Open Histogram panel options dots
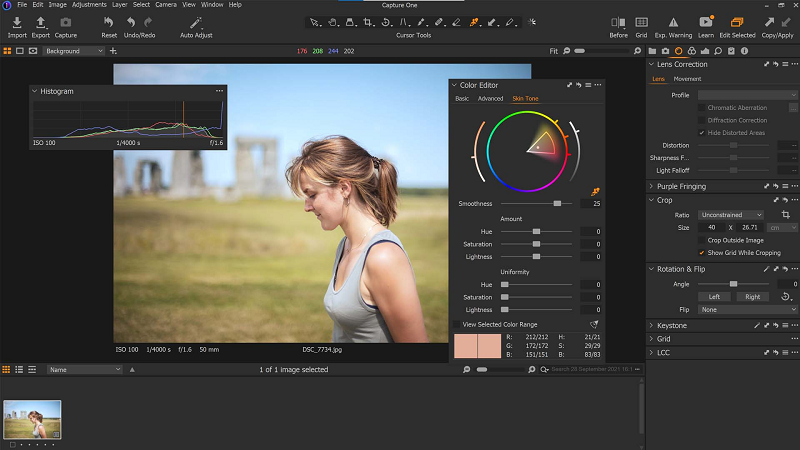This screenshot has width=800, height=450. [x=219, y=91]
